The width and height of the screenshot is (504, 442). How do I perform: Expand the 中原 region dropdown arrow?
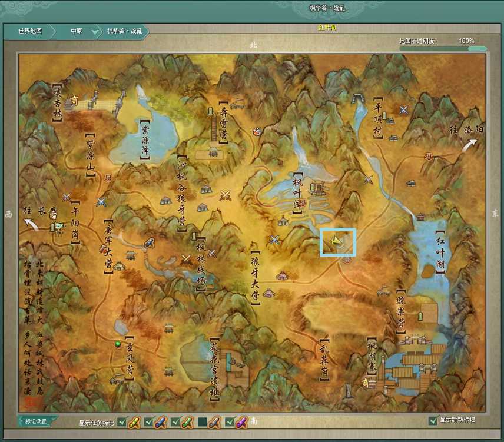click(95, 32)
